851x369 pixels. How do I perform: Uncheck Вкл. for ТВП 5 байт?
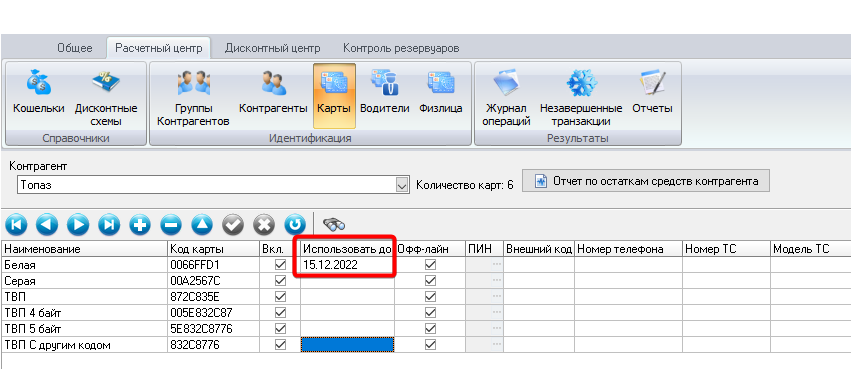tap(281, 329)
